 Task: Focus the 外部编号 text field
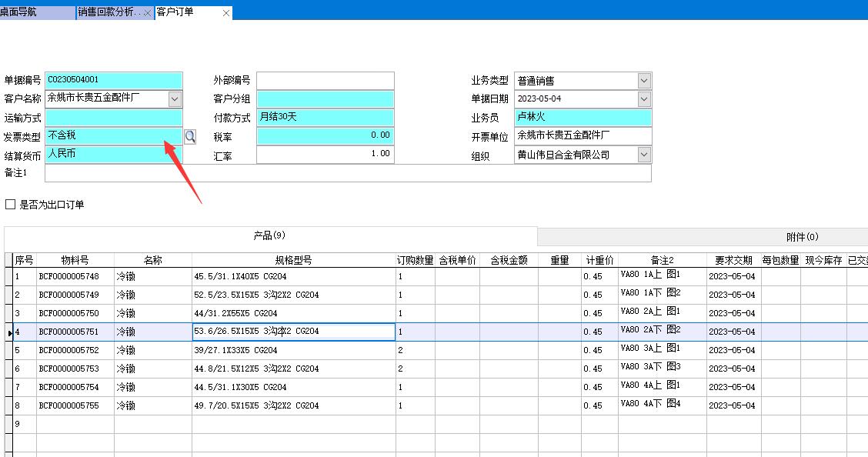click(x=325, y=81)
